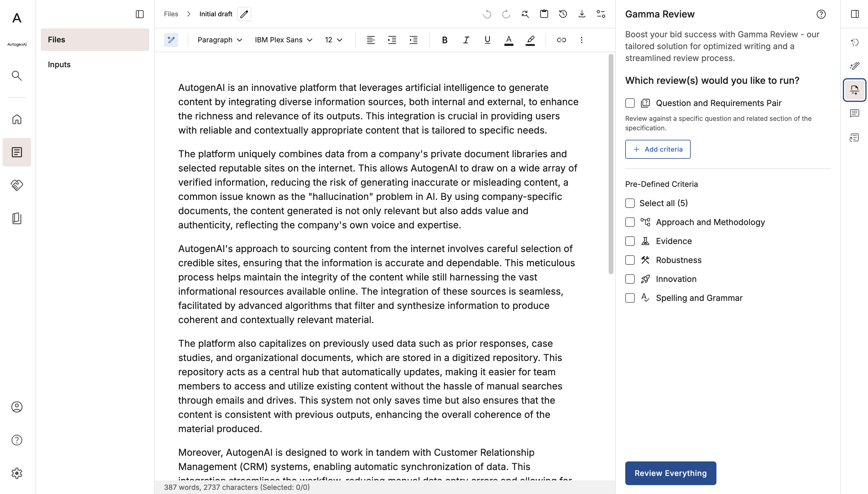Open version history icon
Screen dimensions: 868x494
point(563,14)
